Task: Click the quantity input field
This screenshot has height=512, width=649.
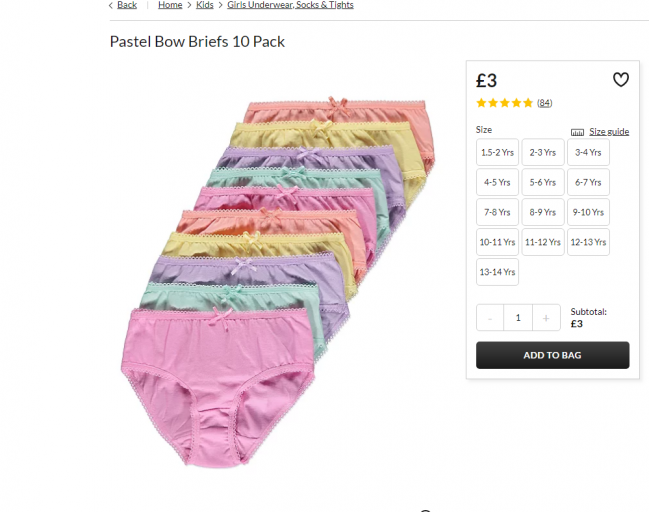Action: (x=518, y=318)
